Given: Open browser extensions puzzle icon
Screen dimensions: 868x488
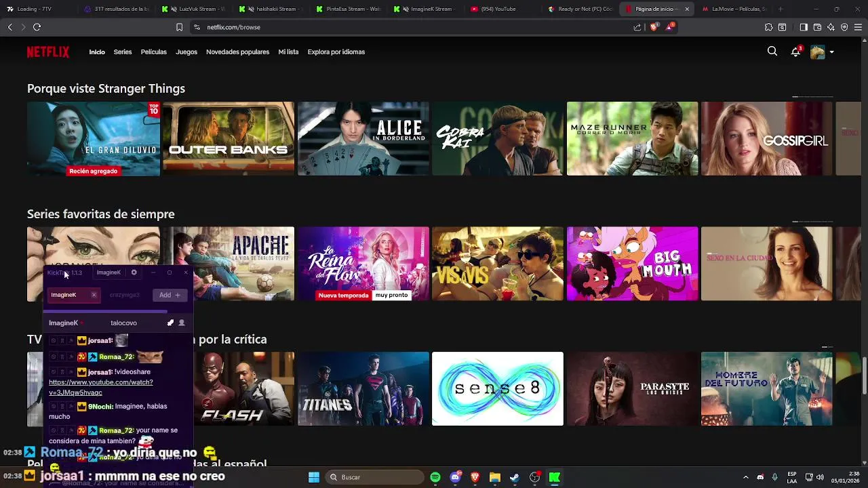Looking at the screenshot, I should (x=768, y=27).
